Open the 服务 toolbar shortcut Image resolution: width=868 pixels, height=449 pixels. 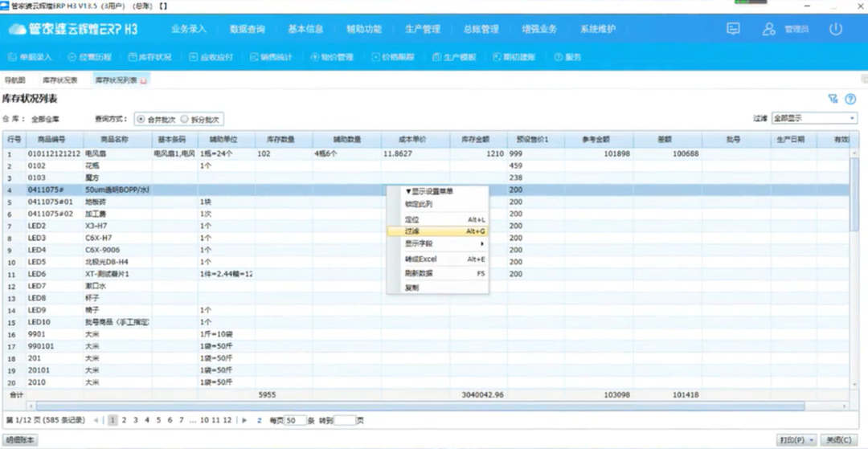567,57
